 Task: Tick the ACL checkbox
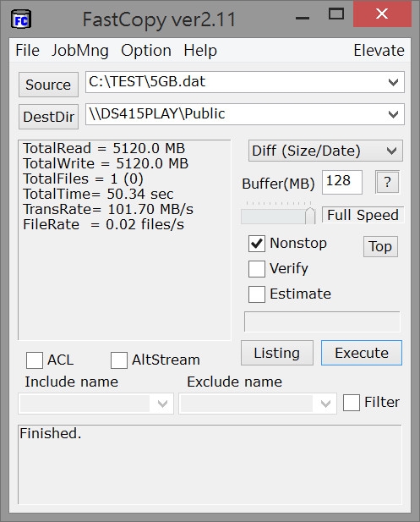35,360
